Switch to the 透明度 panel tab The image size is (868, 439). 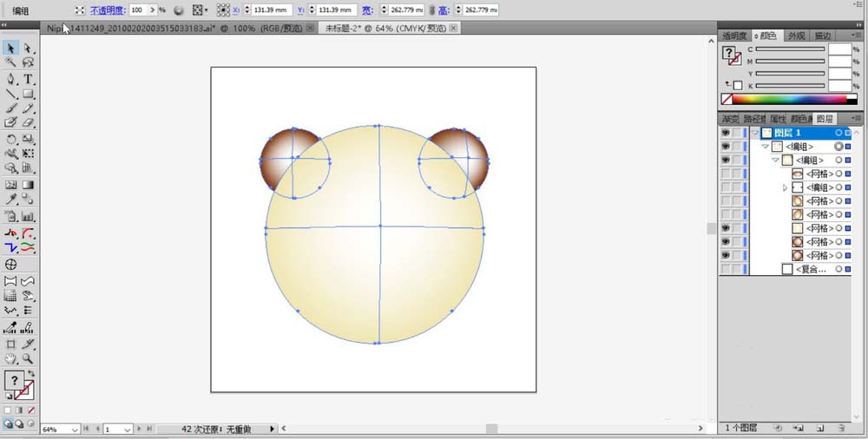point(734,36)
